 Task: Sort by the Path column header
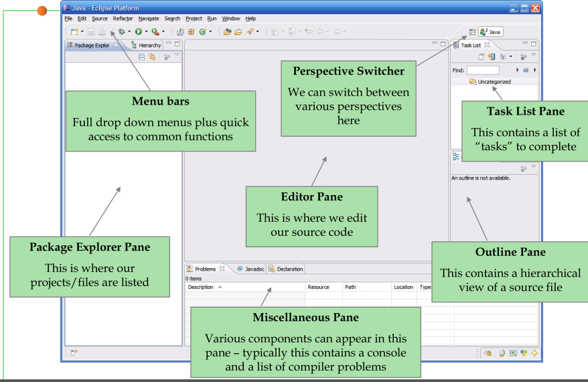tap(367, 287)
